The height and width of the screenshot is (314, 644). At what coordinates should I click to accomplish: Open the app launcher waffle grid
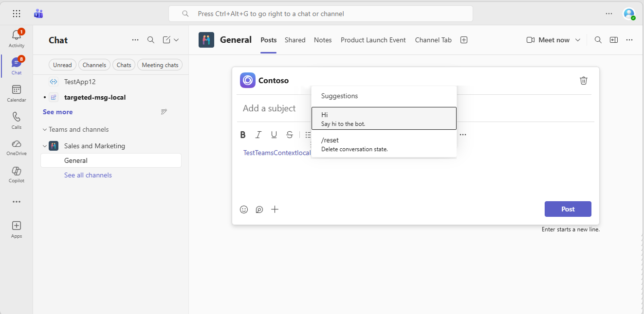click(x=17, y=14)
